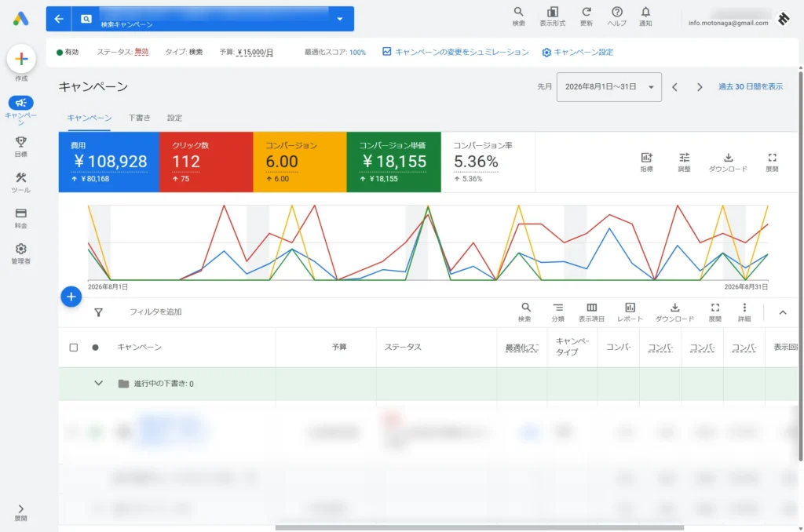Image resolution: width=804 pixels, height=532 pixels.
Task: Sort by キャンペーン column header
Action: [139, 347]
